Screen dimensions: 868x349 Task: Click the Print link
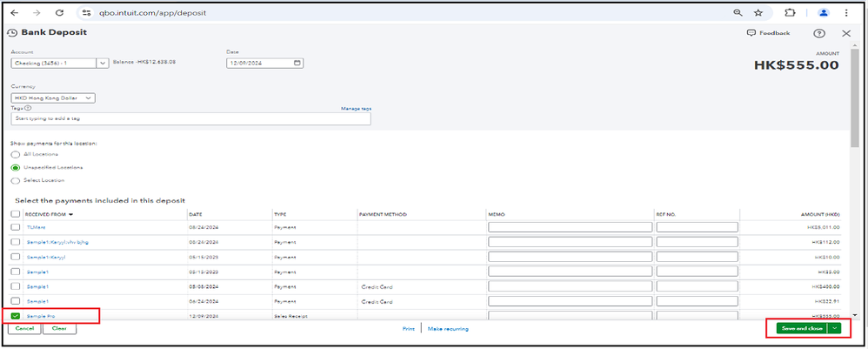click(x=409, y=328)
